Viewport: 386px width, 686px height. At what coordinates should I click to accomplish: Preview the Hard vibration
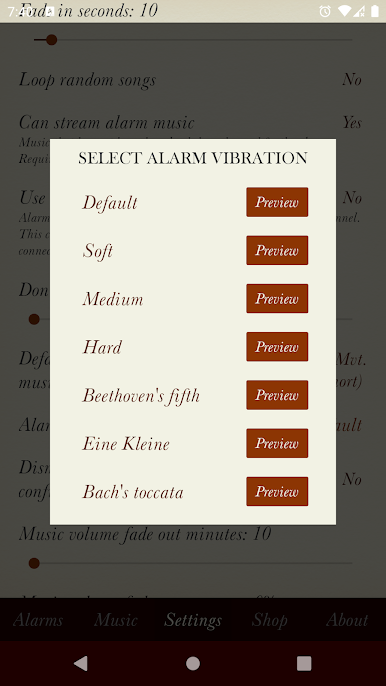pyautogui.click(x=277, y=346)
